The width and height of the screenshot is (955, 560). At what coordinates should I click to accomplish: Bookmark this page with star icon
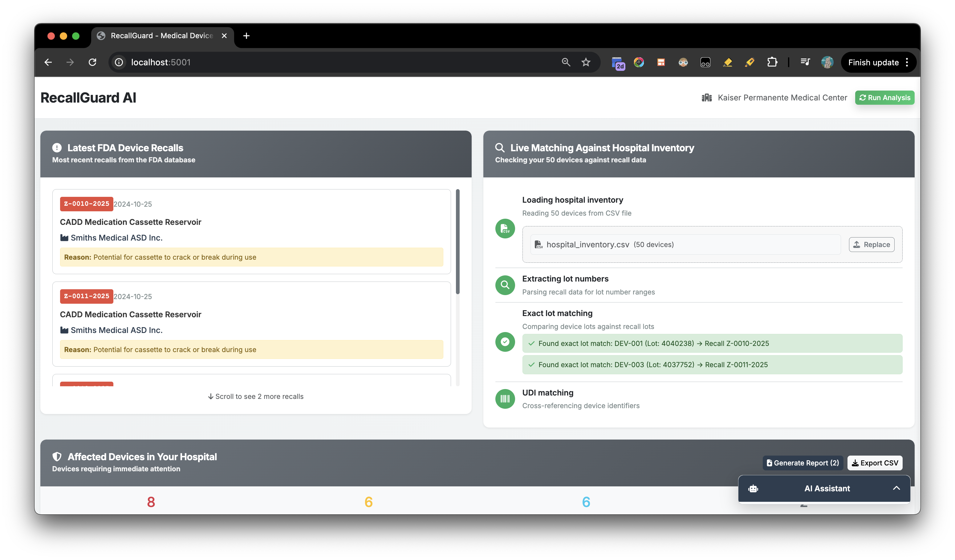point(586,62)
